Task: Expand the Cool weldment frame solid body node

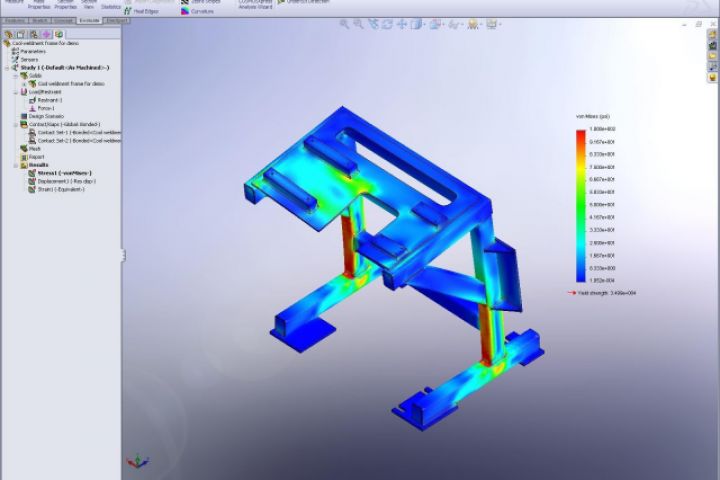Action: tap(24, 84)
